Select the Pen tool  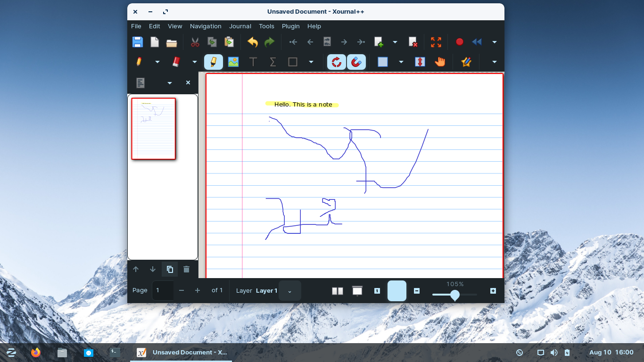coord(139,62)
